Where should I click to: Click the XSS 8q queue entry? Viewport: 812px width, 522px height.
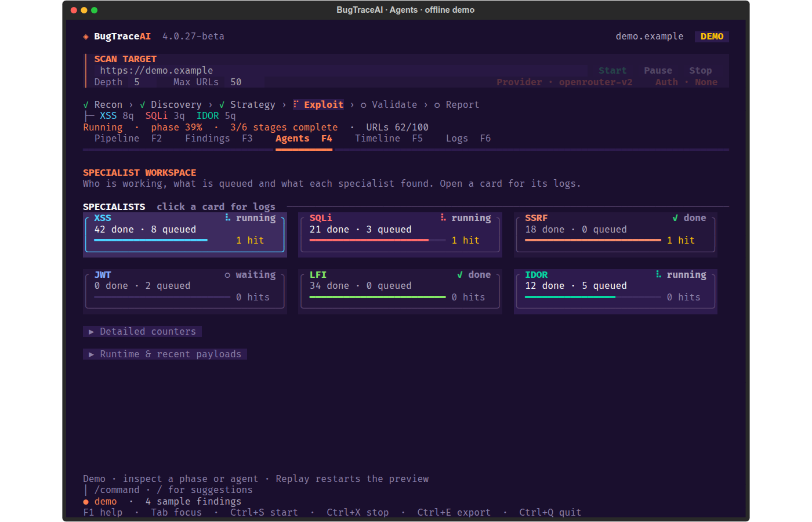117,116
